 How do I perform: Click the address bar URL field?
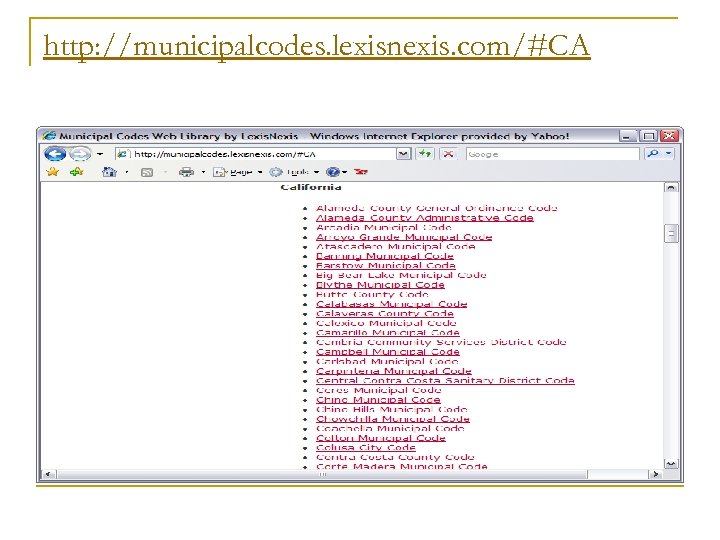(x=255, y=154)
